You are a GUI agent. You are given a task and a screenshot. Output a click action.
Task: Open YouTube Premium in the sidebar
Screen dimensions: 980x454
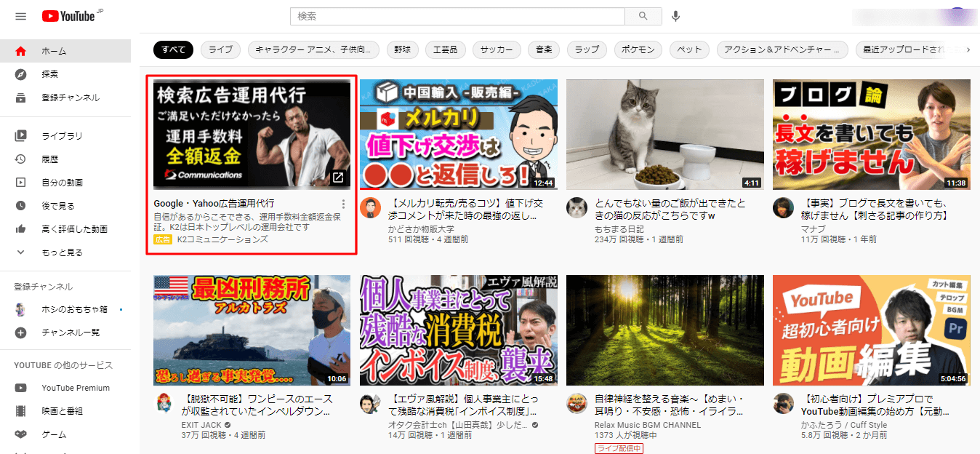65,388
